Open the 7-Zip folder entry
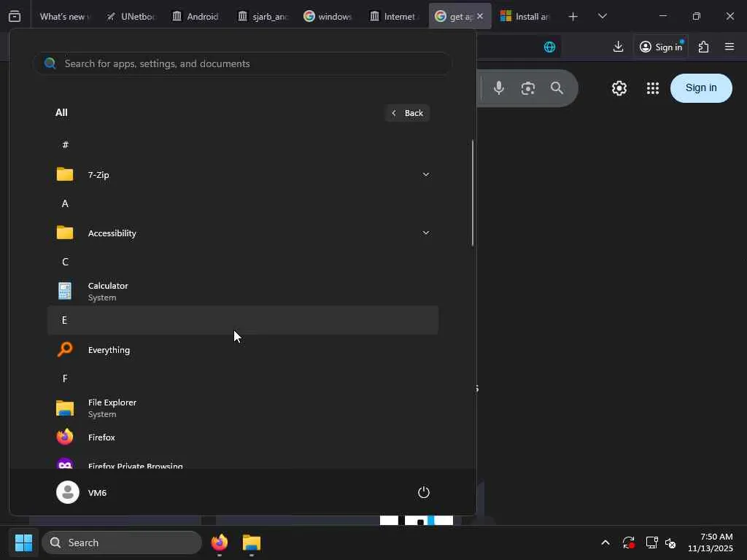The height and width of the screenshot is (560, 747). [x=243, y=175]
